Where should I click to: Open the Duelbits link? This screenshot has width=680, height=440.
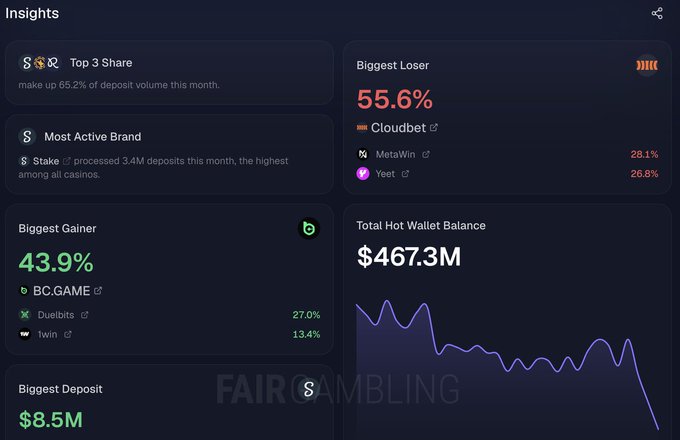pos(56,315)
